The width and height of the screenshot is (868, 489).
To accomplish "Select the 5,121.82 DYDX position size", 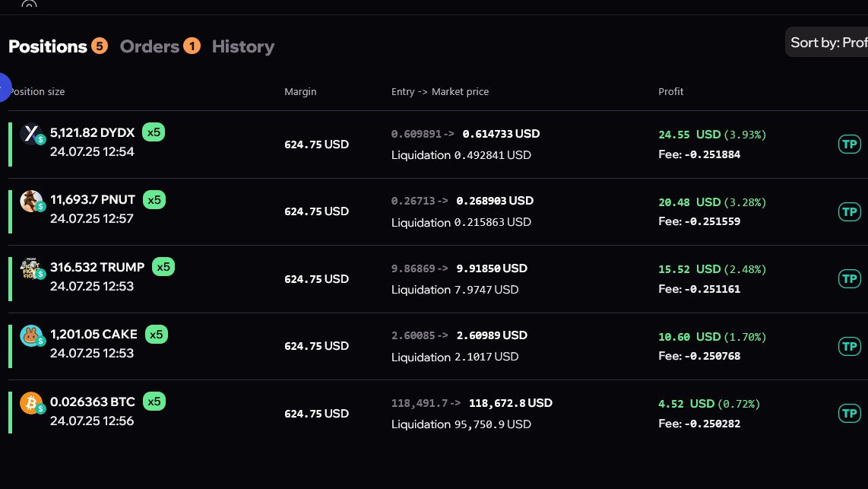I will click(93, 133).
